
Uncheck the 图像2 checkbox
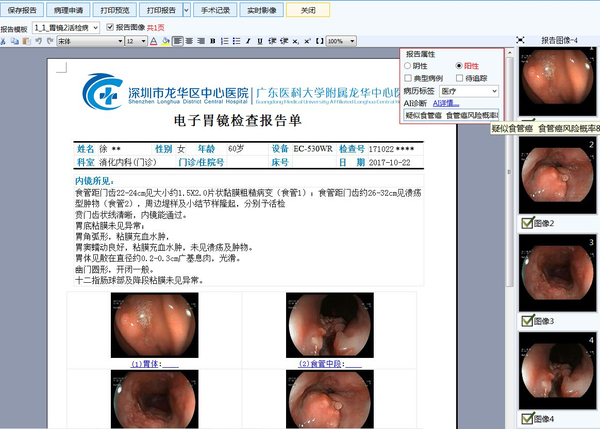coord(525,223)
